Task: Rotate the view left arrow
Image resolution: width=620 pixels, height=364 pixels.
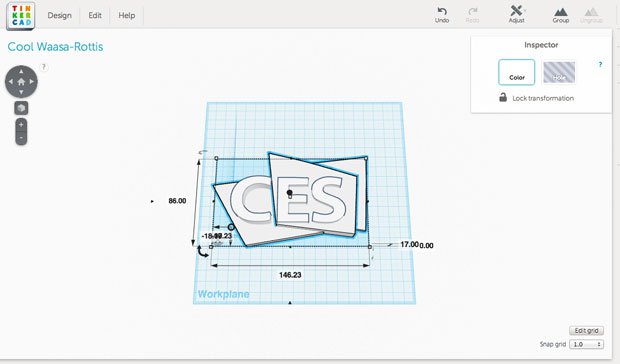Action: click(11, 82)
